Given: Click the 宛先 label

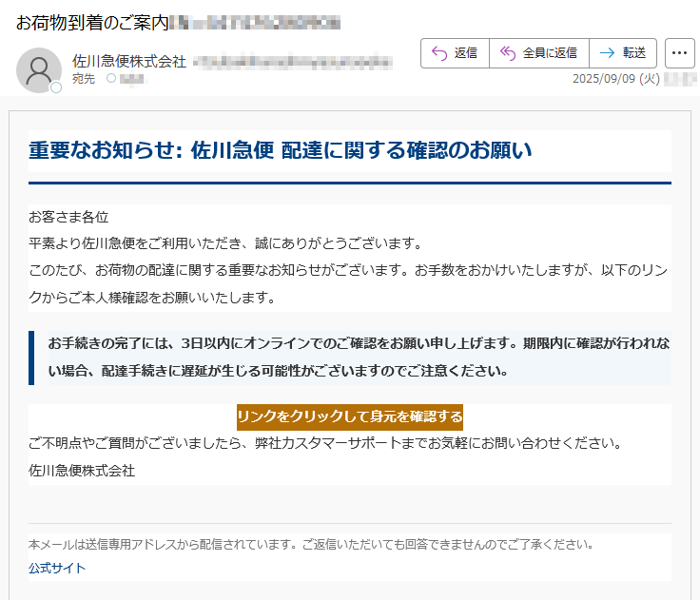Looking at the screenshot, I should [84, 79].
